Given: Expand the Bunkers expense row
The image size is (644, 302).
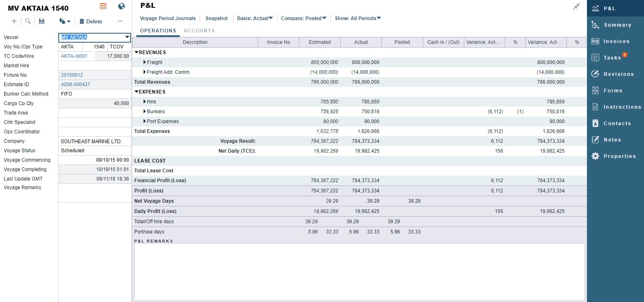Looking at the screenshot, I should (144, 112).
